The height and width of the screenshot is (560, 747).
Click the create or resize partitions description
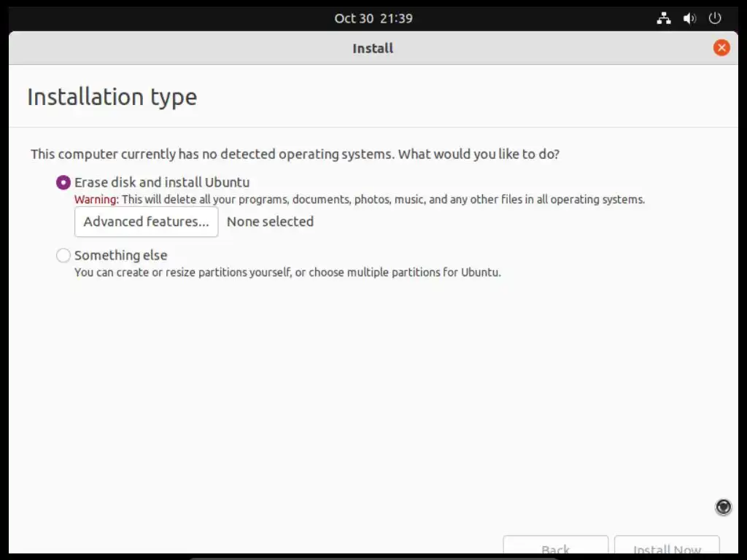coord(287,273)
